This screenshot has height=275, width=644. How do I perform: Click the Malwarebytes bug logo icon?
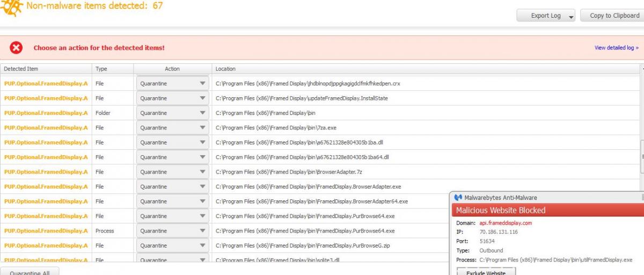tap(12, 8)
